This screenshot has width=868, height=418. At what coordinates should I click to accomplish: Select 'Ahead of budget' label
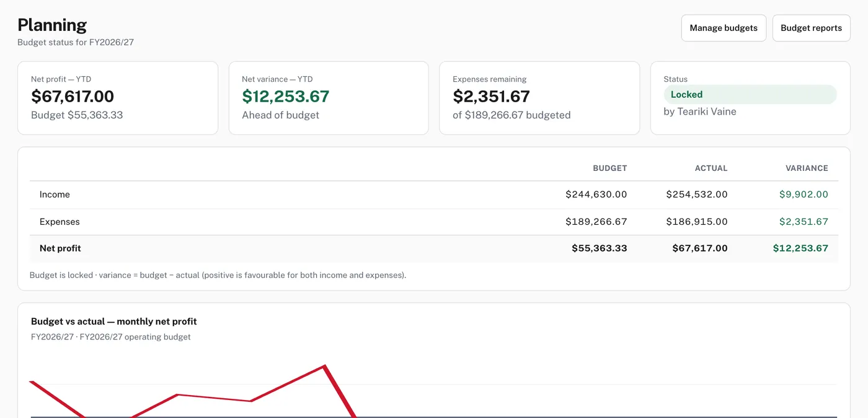pos(280,115)
